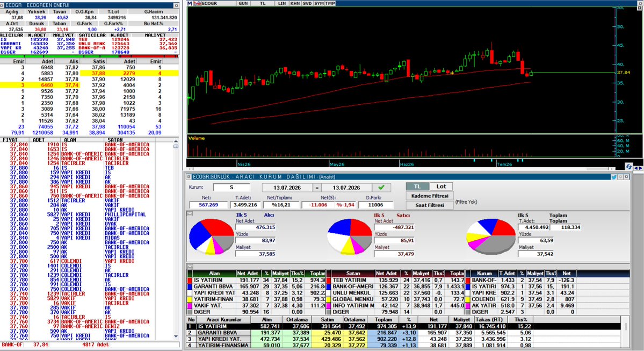Toggle SVD option in chart toolbar
Viewport: 644px width, 351px height.
coord(307,3)
